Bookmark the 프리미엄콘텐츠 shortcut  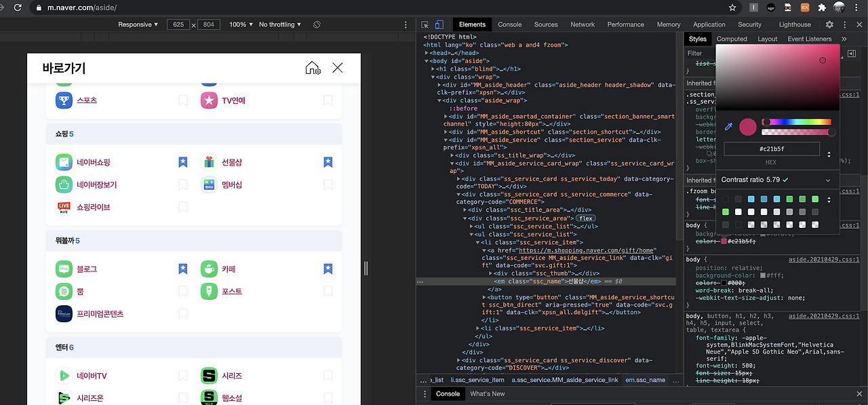click(x=182, y=313)
